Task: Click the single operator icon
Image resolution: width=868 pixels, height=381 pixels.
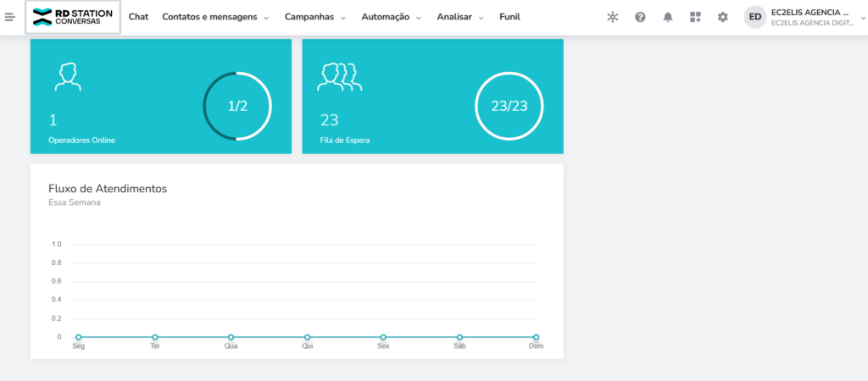Action: [68, 76]
